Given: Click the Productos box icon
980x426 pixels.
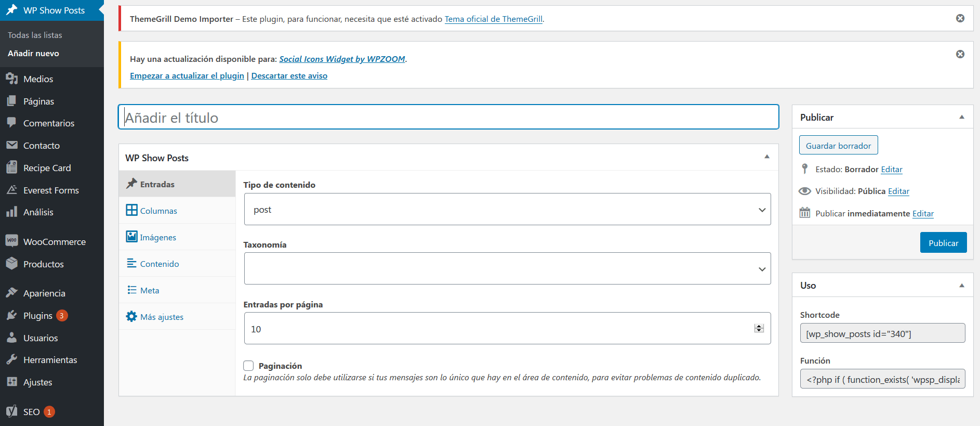Looking at the screenshot, I should (11, 264).
